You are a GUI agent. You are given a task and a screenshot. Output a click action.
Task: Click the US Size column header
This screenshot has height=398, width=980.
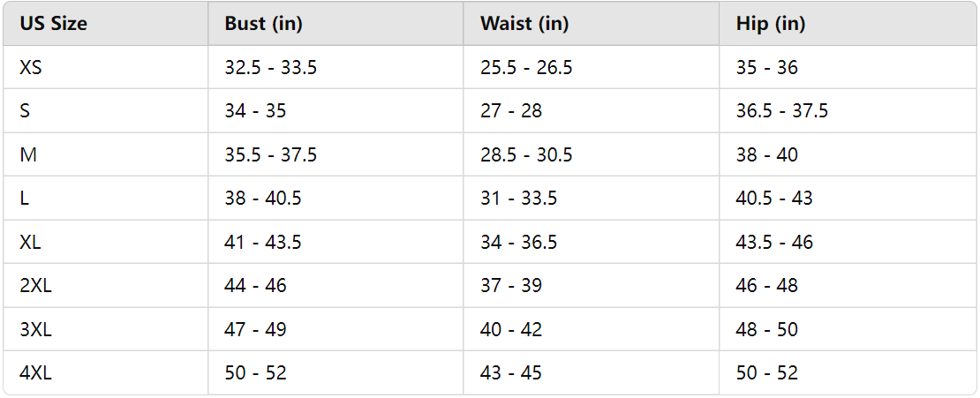click(x=53, y=24)
